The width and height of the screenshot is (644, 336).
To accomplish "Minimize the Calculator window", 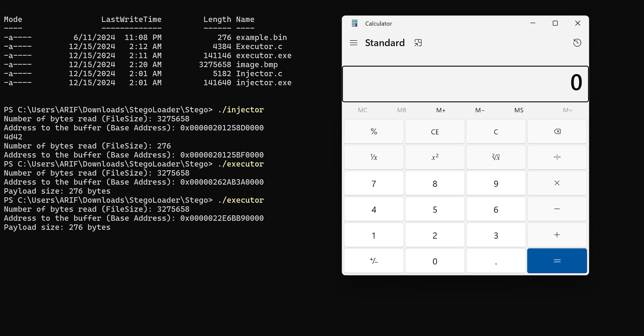I will point(533,23).
